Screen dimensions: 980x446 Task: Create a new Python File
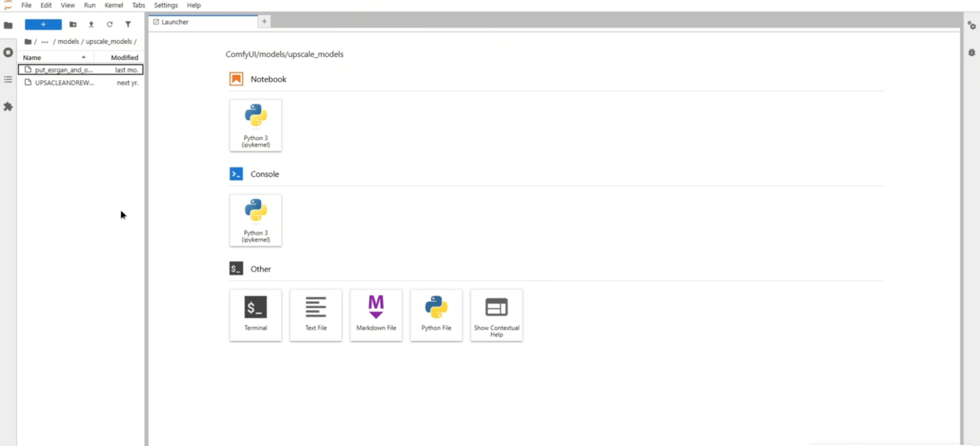point(436,315)
